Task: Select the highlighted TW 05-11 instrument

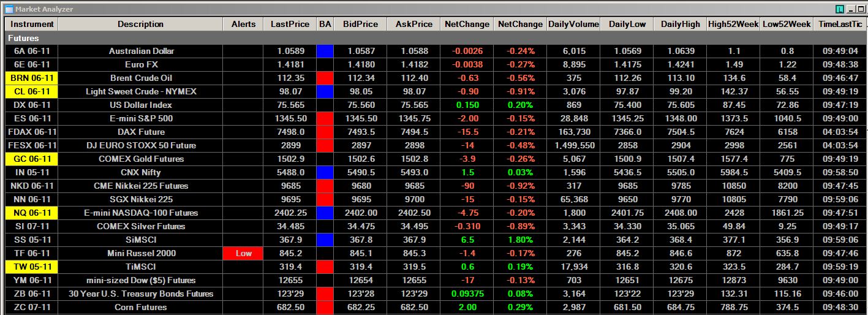Action: tap(32, 267)
